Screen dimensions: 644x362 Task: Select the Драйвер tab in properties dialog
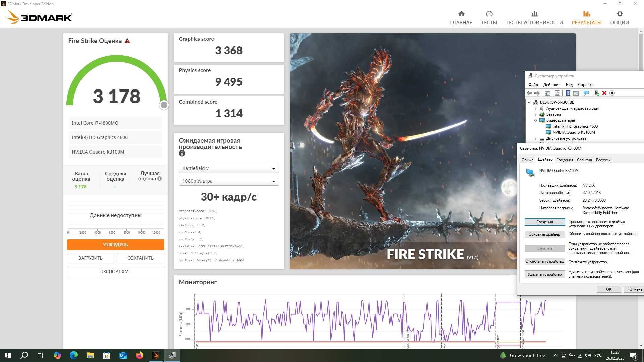(545, 160)
